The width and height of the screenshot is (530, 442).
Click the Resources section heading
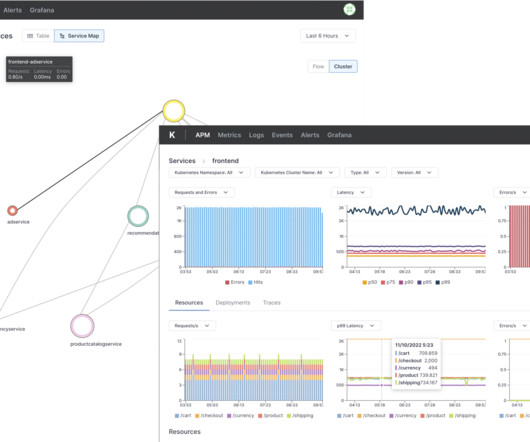tap(185, 432)
